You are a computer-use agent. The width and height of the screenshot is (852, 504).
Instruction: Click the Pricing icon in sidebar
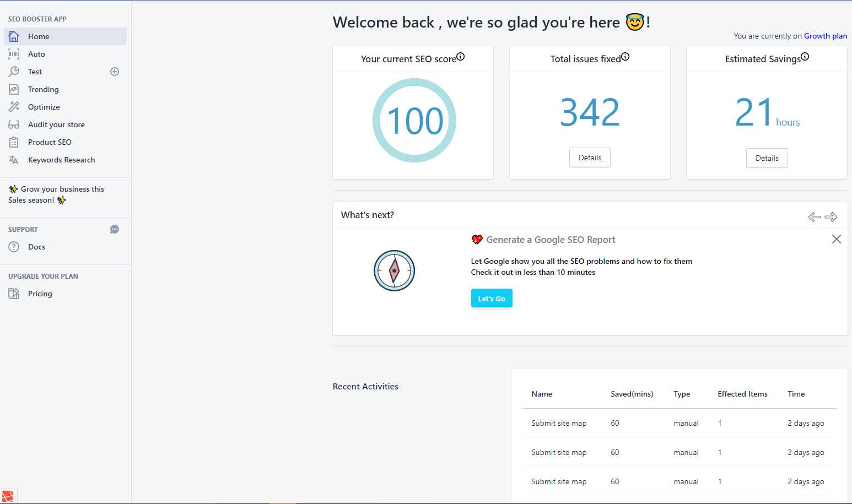14,294
